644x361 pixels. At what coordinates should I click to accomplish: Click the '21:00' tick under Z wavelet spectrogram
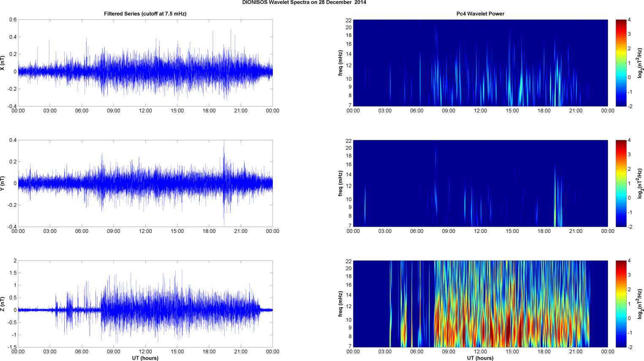click(576, 352)
